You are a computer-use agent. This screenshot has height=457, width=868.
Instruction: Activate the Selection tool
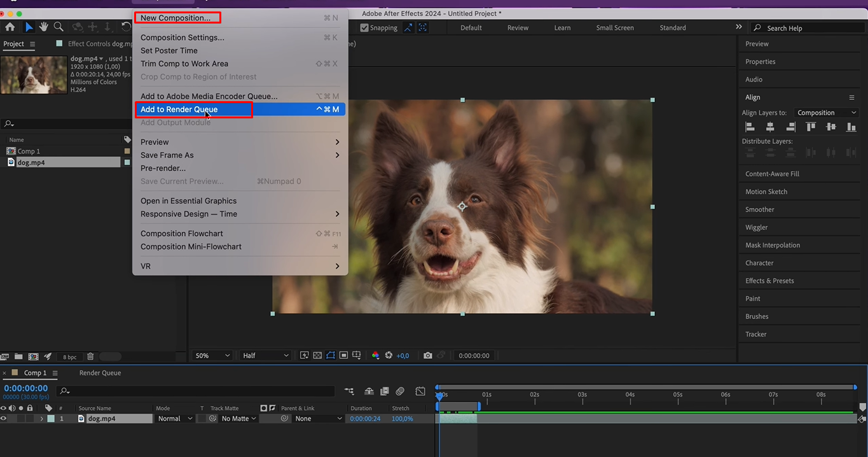(28, 27)
